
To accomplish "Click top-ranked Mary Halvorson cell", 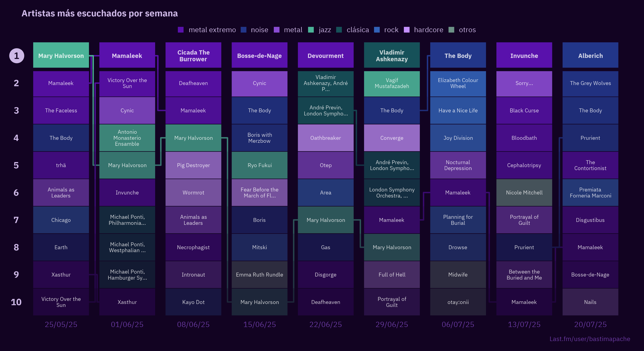I will coord(61,55).
